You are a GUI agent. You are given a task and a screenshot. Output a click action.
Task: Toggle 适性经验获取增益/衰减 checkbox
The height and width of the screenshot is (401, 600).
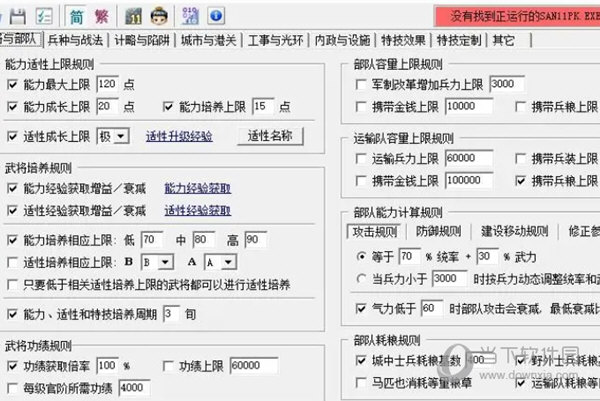point(13,210)
